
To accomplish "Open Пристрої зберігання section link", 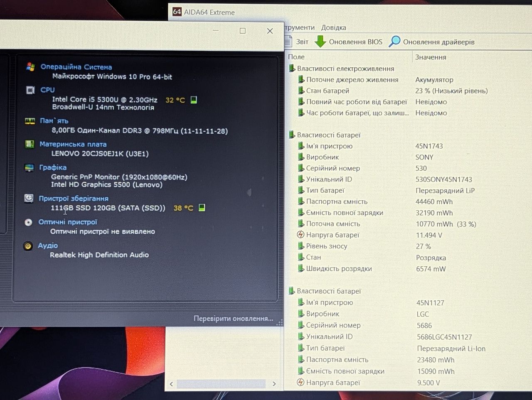I will (74, 199).
